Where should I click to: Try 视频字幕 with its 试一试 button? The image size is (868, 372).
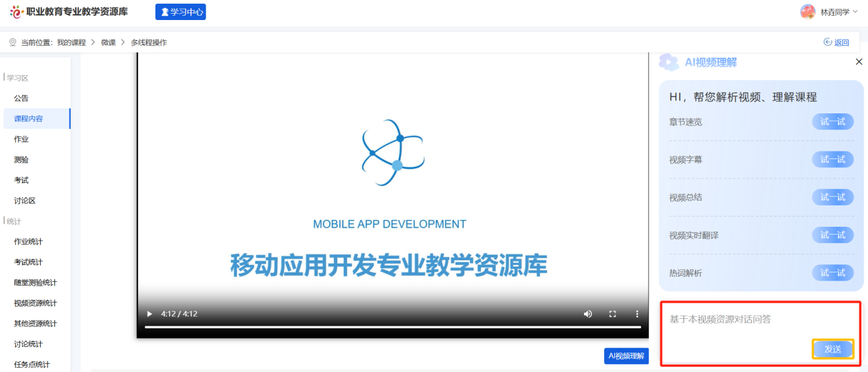coord(833,159)
